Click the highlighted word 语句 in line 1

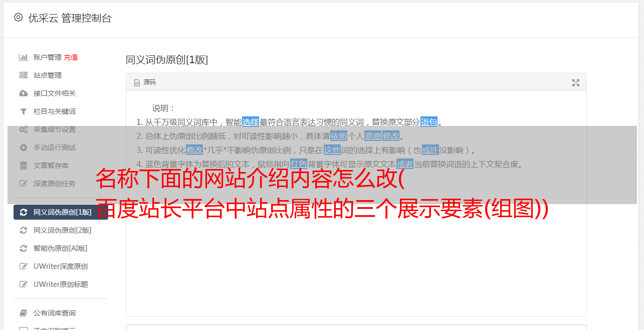pyautogui.click(x=429, y=122)
